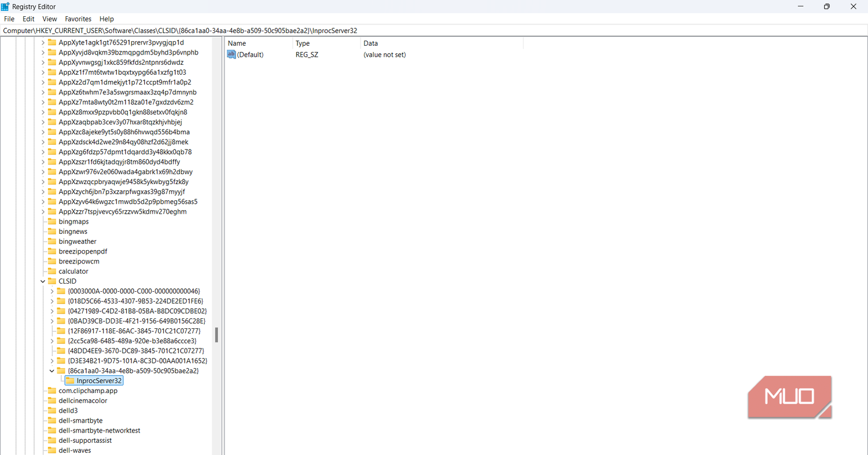The image size is (868, 455).
Task: Open the Edit menu
Action: pyautogui.click(x=28, y=19)
